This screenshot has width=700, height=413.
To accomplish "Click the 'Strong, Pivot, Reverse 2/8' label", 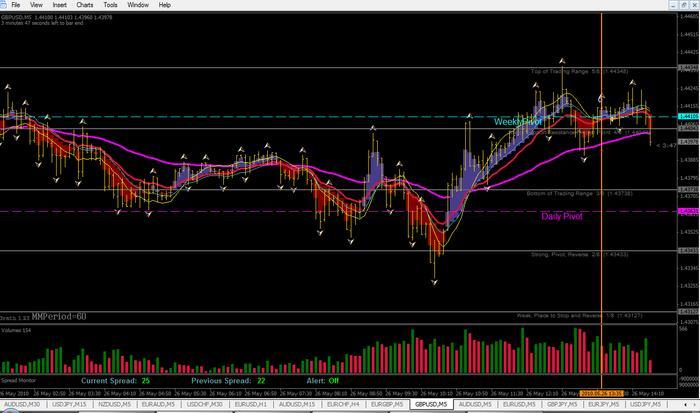I will (x=579, y=254).
